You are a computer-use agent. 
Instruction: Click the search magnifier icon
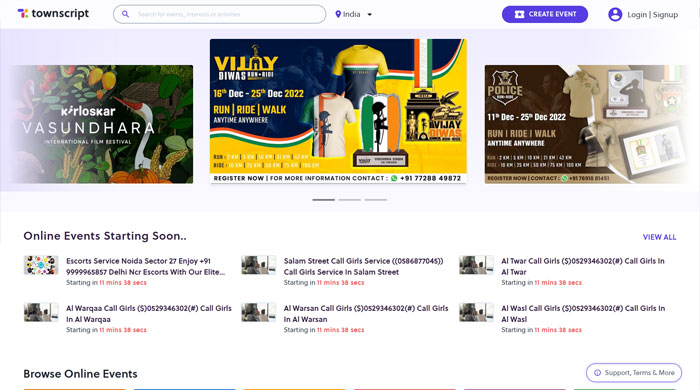pyautogui.click(x=125, y=14)
